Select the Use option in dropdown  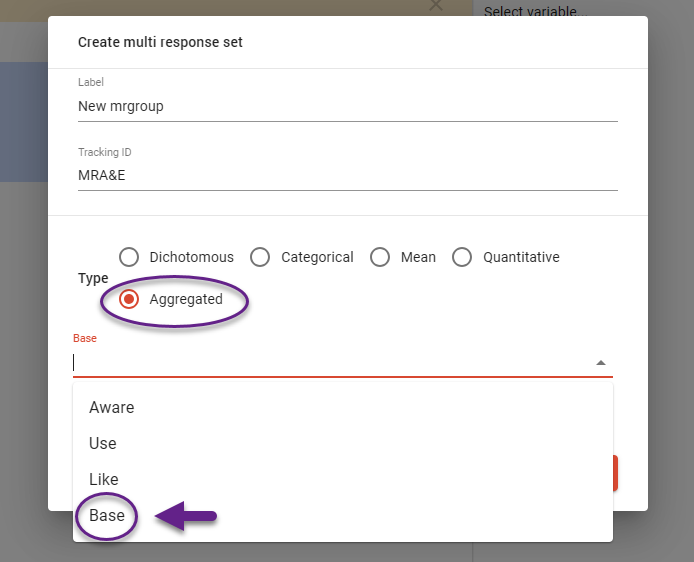coord(103,443)
